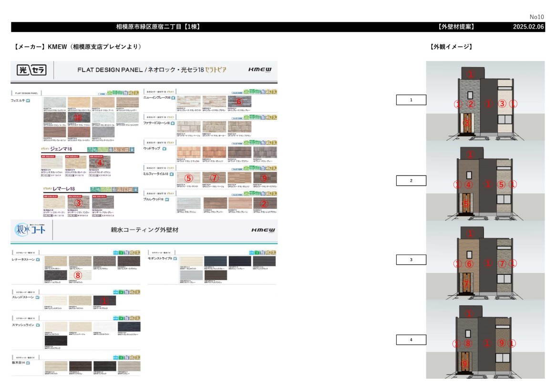Viewport: 556px width, 392px height.
Task: Click the label box numbered 3
Action: coord(411,260)
